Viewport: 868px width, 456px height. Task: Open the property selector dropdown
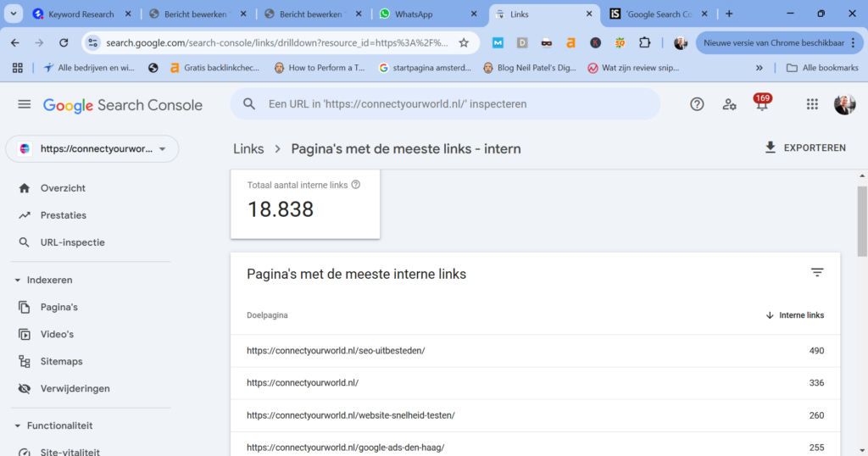[x=92, y=148]
